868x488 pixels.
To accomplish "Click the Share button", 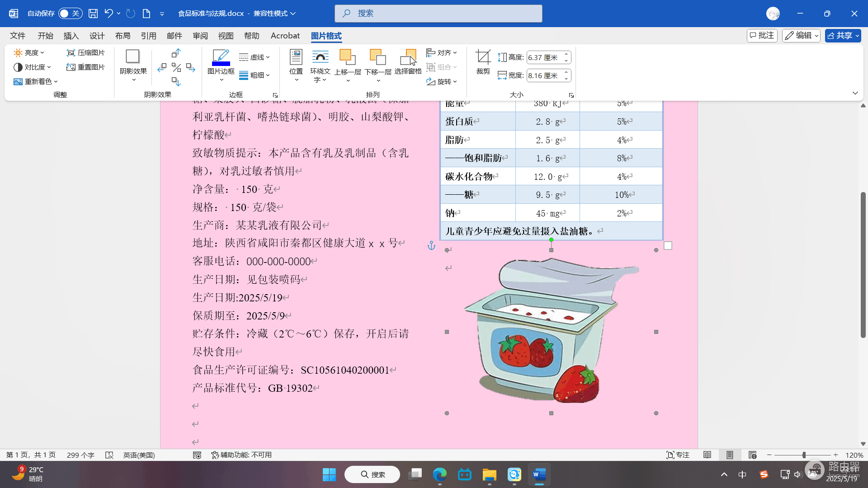I will pos(843,36).
